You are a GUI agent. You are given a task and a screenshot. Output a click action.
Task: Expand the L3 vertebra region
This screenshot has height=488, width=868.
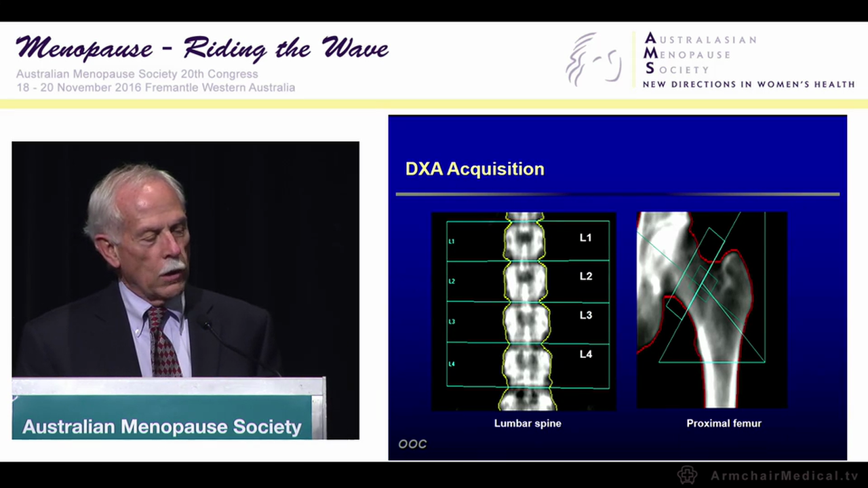[450, 321]
